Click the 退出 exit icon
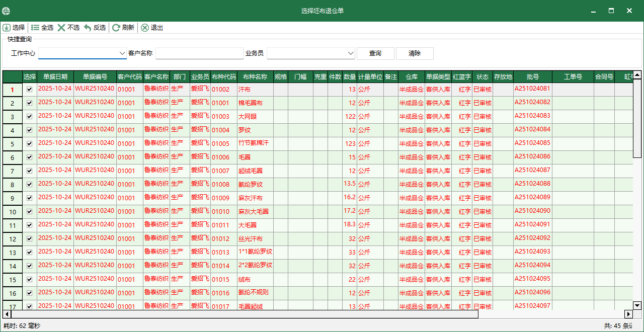 (x=145, y=28)
